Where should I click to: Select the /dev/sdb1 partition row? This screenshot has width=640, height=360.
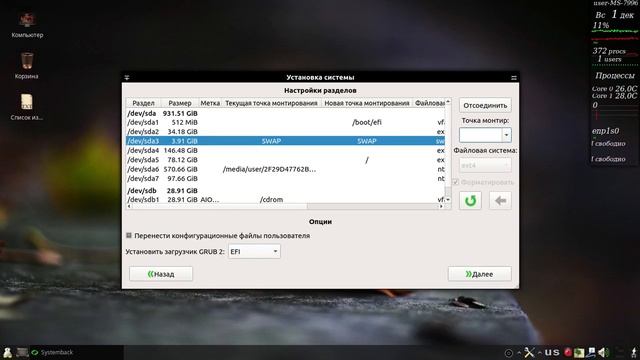286,199
